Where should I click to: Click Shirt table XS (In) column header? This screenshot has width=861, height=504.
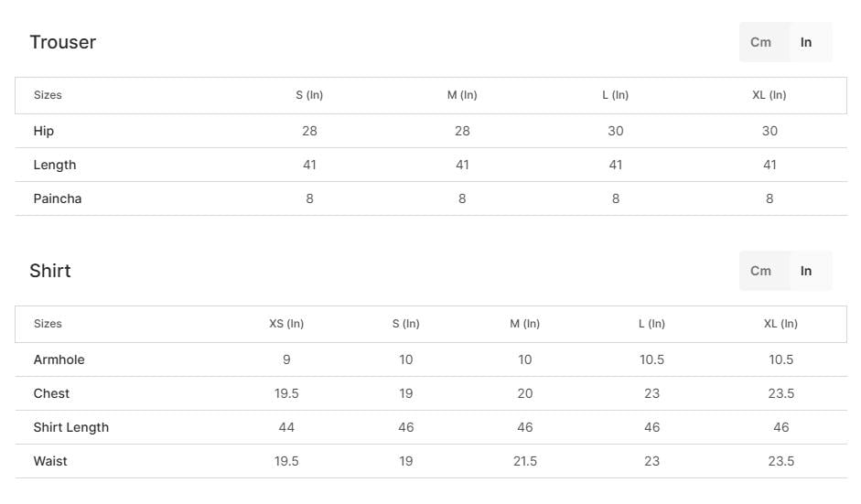(x=286, y=324)
